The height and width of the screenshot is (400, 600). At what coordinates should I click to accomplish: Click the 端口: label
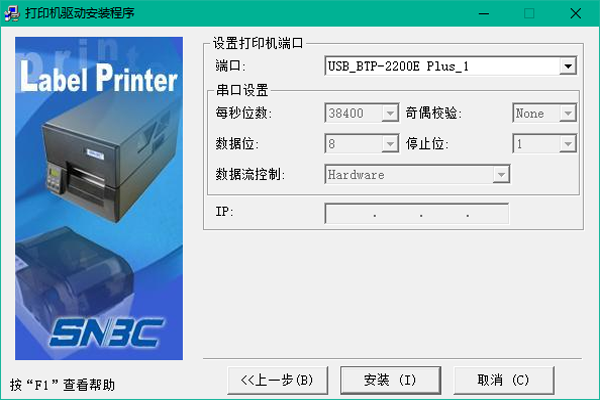(230, 66)
